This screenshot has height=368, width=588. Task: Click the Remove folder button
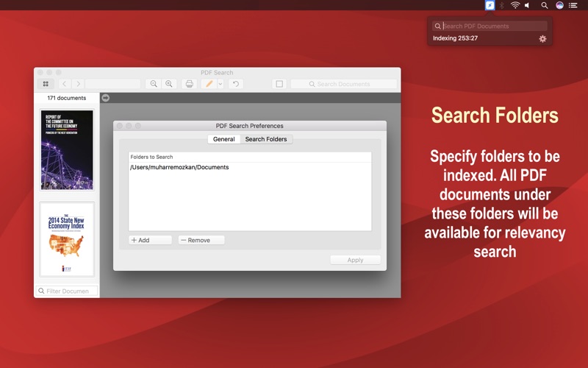[x=201, y=240]
